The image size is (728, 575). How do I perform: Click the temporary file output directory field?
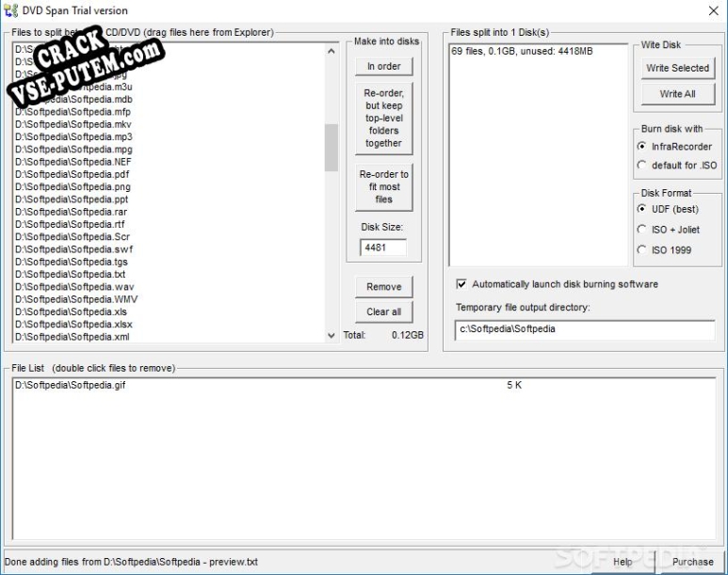tap(585, 329)
